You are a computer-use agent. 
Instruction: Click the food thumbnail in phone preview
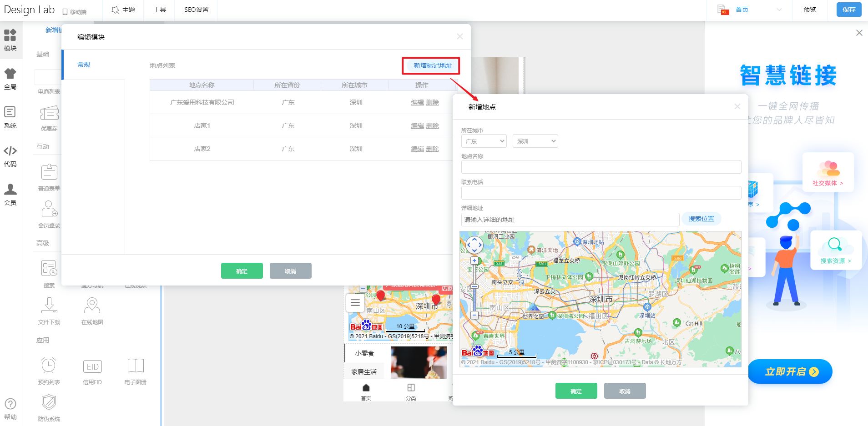point(419,362)
